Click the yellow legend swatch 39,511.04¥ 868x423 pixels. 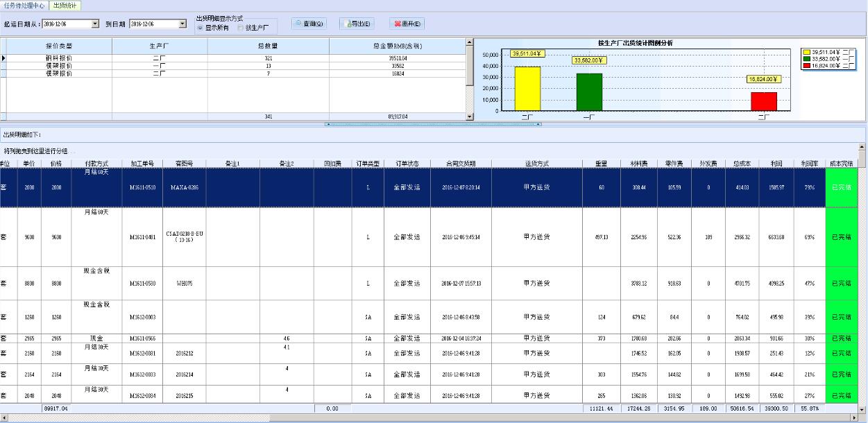point(806,52)
